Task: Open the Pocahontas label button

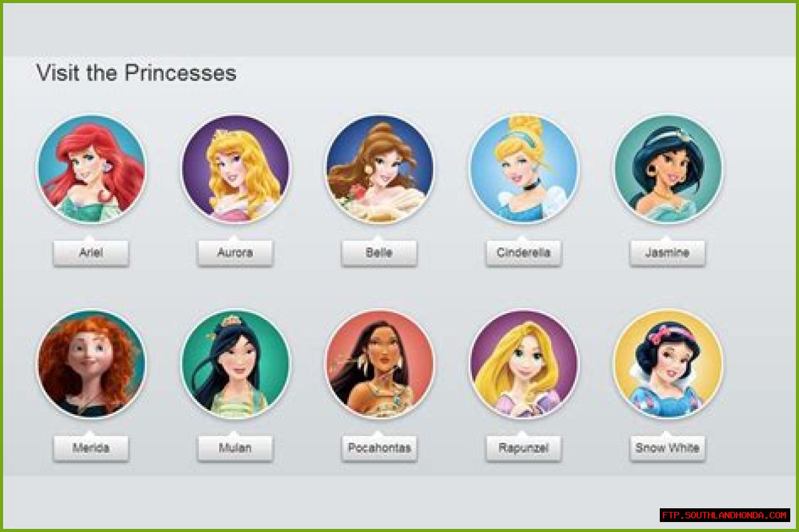Action: point(379,448)
